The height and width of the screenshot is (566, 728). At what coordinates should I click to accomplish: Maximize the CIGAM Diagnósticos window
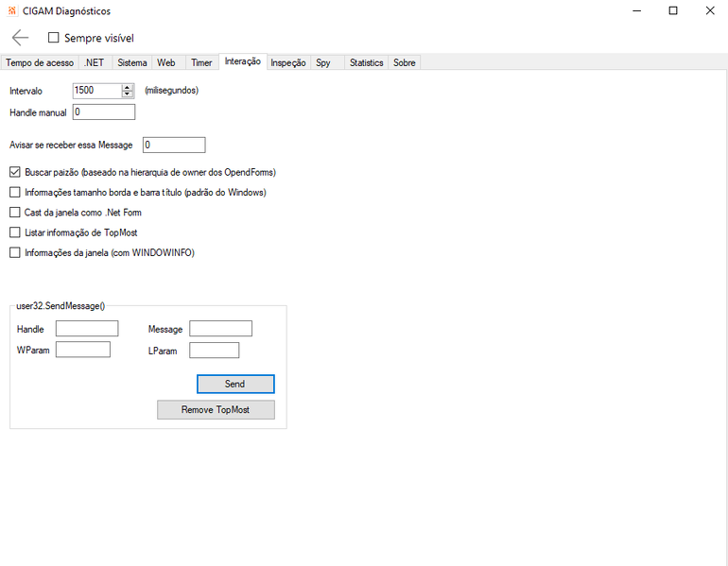coord(673,10)
